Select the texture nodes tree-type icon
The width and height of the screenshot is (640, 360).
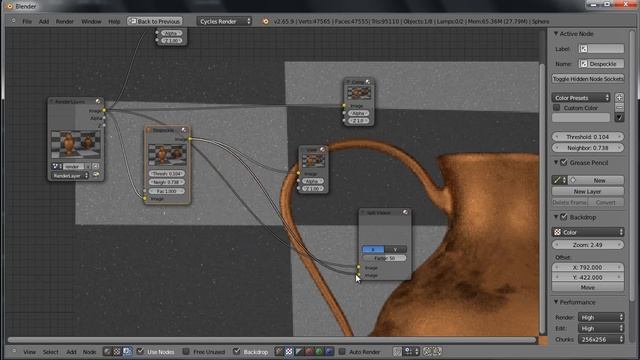click(x=117, y=351)
